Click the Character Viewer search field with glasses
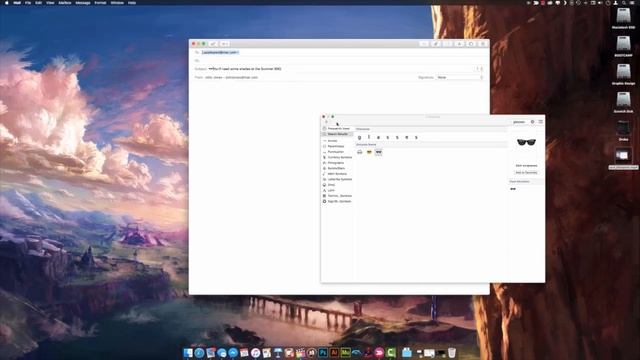Image resolution: width=640 pixels, height=360 pixels. 519,122
